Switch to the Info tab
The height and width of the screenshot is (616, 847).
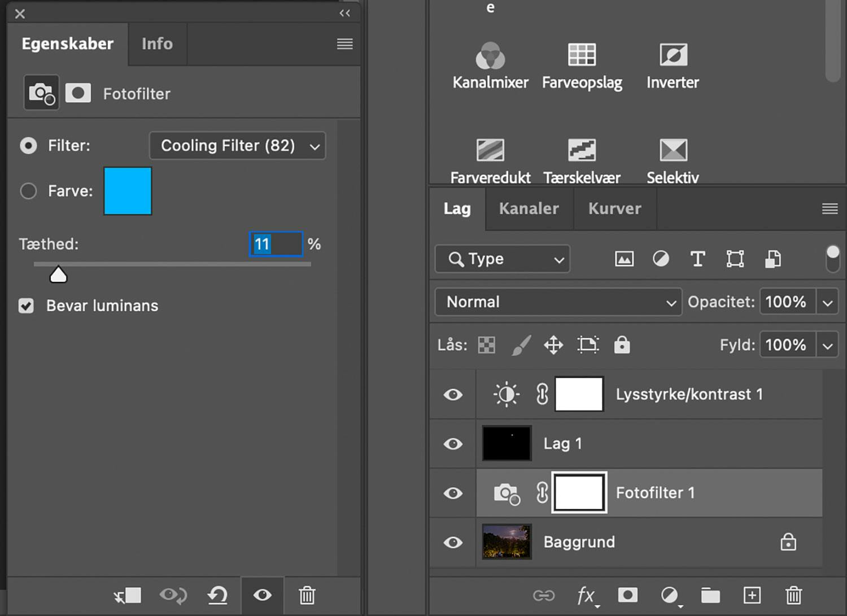157,44
